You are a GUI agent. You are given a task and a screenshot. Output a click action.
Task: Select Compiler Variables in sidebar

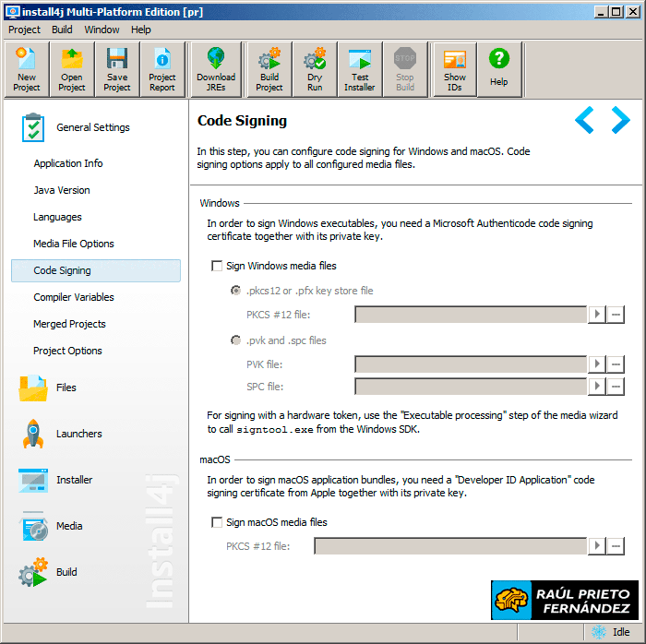tap(74, 297)
